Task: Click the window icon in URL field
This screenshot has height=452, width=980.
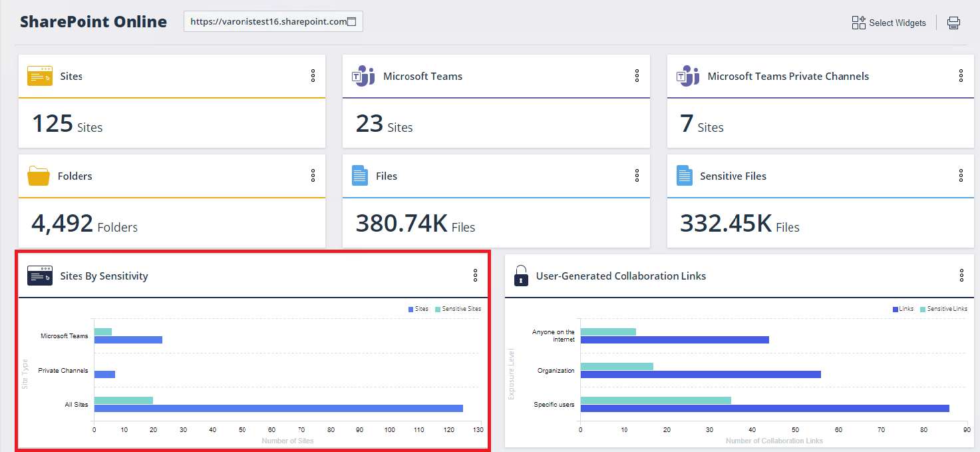Action: click(352, 21)
